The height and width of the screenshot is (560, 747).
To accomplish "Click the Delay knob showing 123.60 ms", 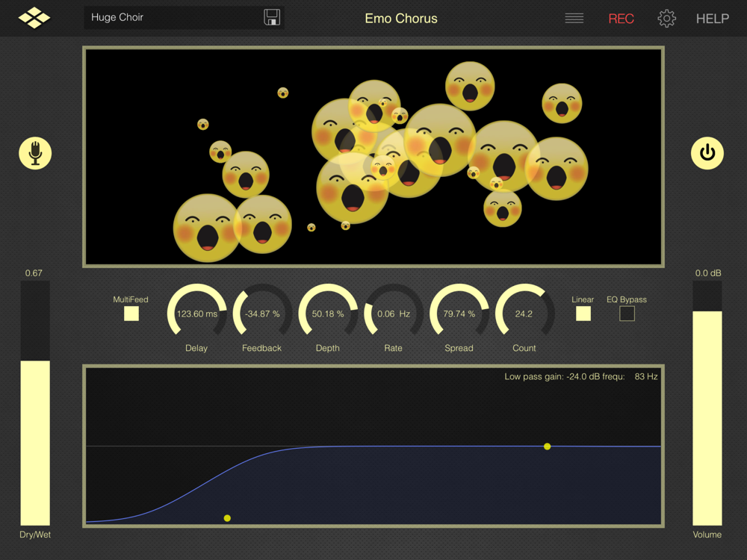I will pos(196,314).
